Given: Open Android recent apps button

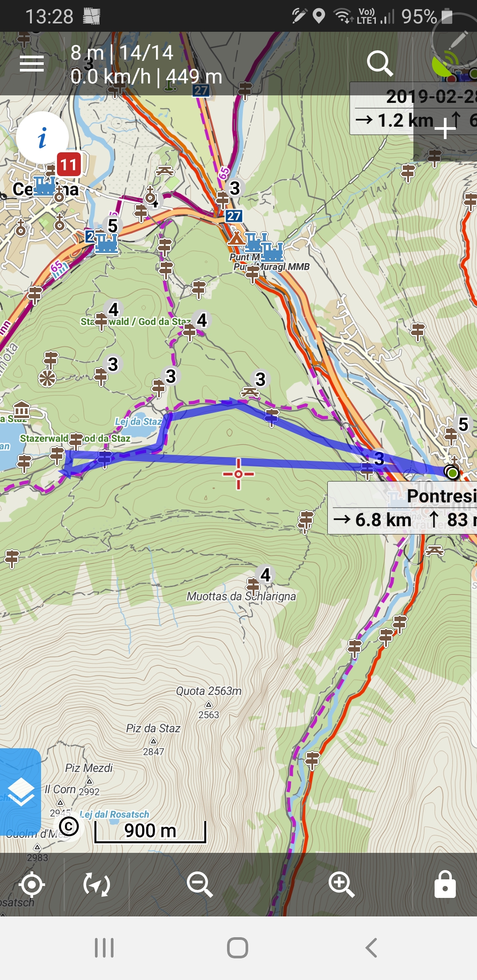Looking at the screenshot, I should pos(104,948).
